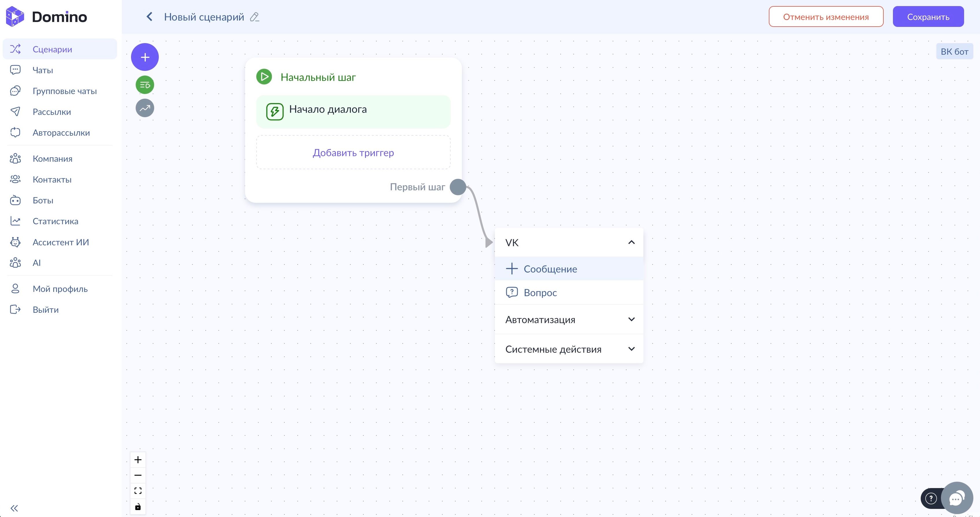Expand the Системные действия section
This screenshot has width=980, height=517.
(x=631, y=349)
